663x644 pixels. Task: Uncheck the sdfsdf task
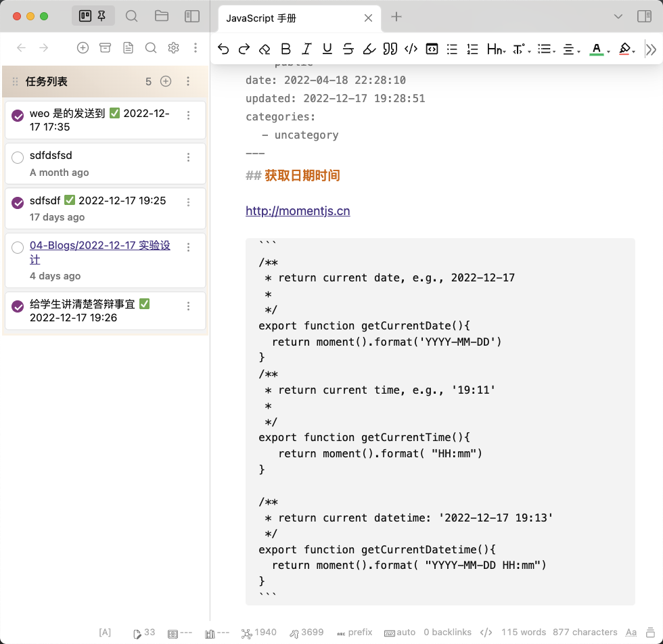point(18,202)
